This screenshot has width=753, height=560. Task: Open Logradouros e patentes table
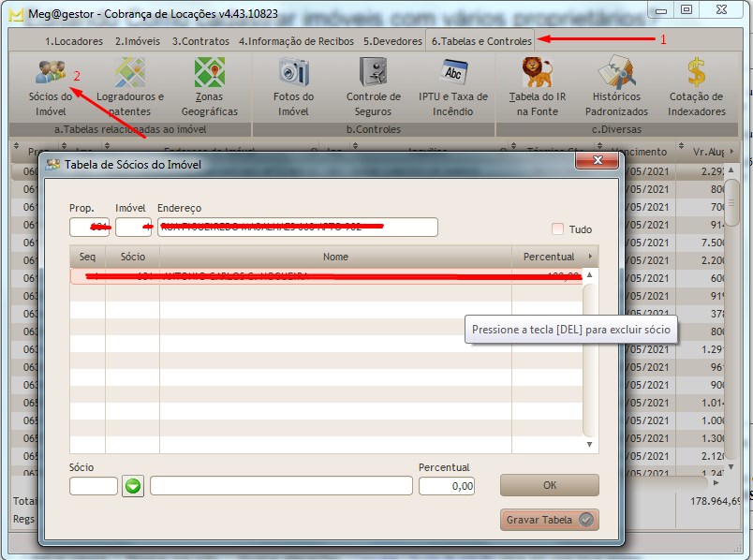129,73
